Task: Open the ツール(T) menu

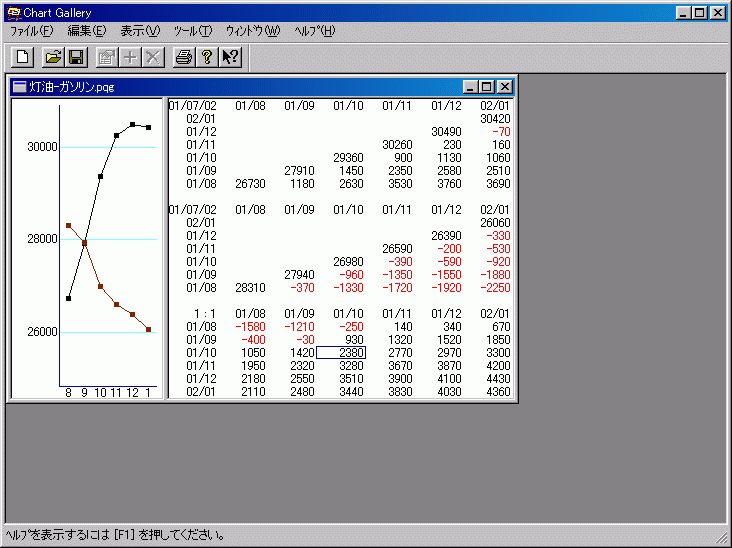Action: [192, 31]
